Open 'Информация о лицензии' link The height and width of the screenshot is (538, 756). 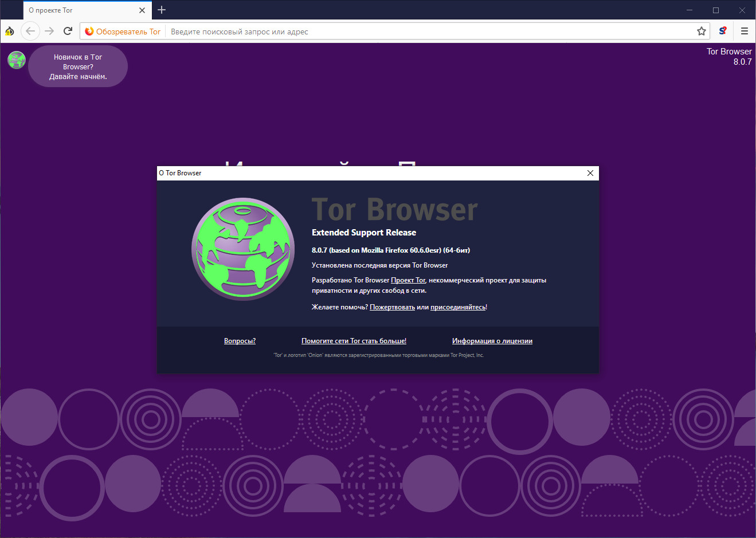point(492,341)
